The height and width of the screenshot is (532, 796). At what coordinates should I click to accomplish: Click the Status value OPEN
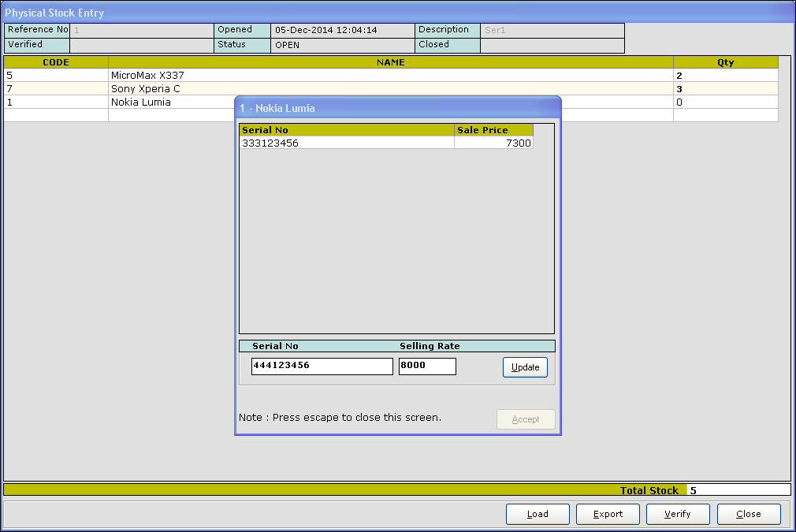pyautogui.click(x=343, y=45)
